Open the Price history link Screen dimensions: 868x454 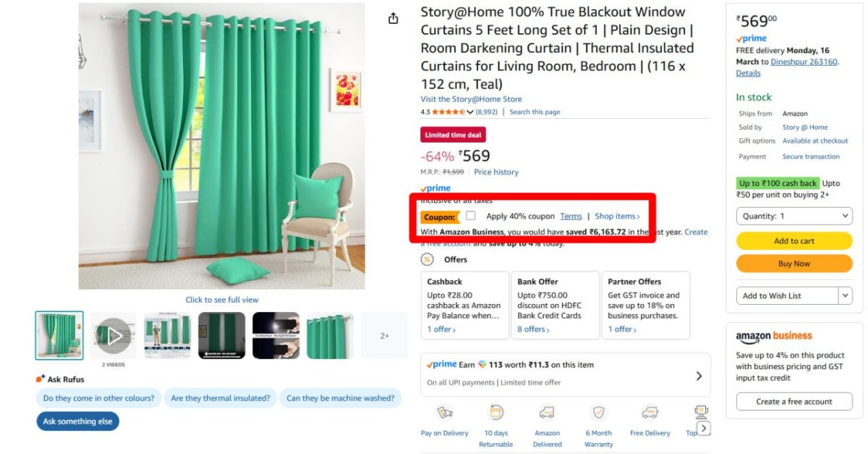coord(495,172)
